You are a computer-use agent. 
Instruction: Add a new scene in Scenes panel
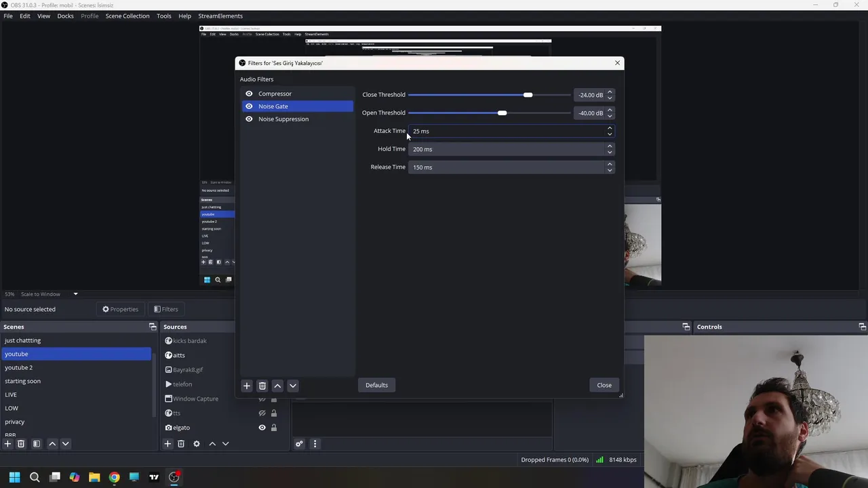7,444
